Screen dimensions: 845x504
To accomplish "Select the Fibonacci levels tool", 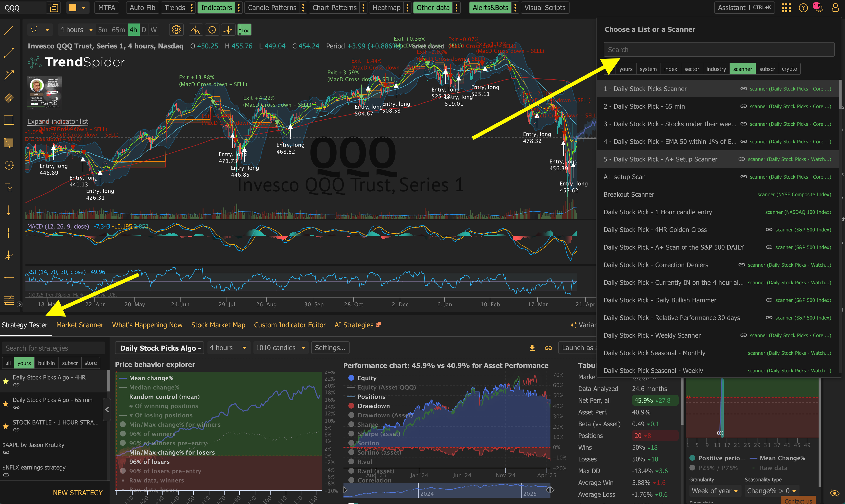I will [9, 300].
